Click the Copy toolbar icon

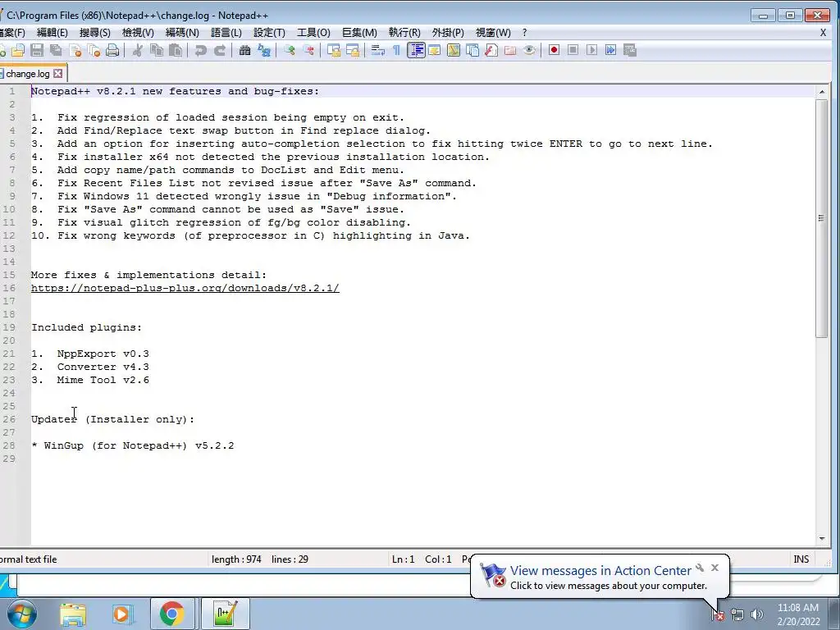coord(157,50)
